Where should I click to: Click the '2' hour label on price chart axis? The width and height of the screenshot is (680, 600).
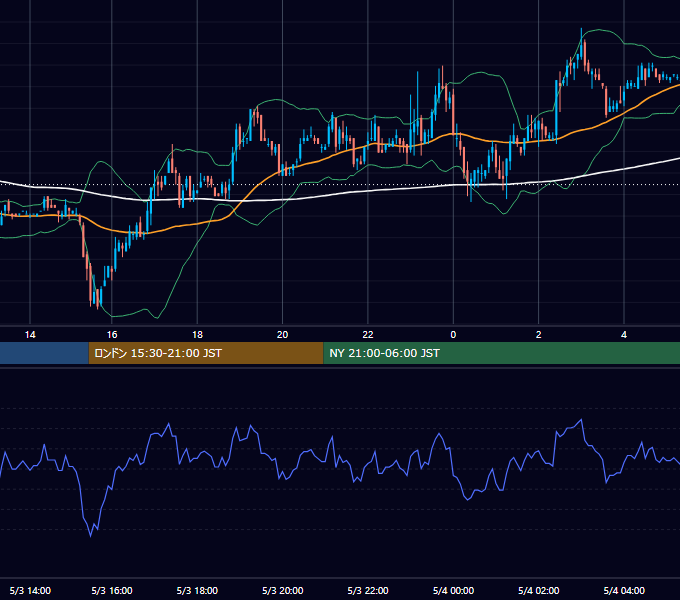(x=538, y=335)
